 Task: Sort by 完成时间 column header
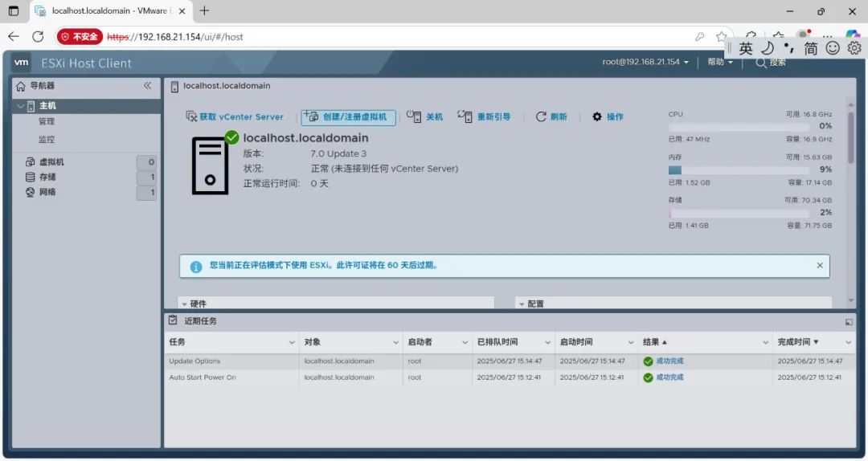[798, 342]
